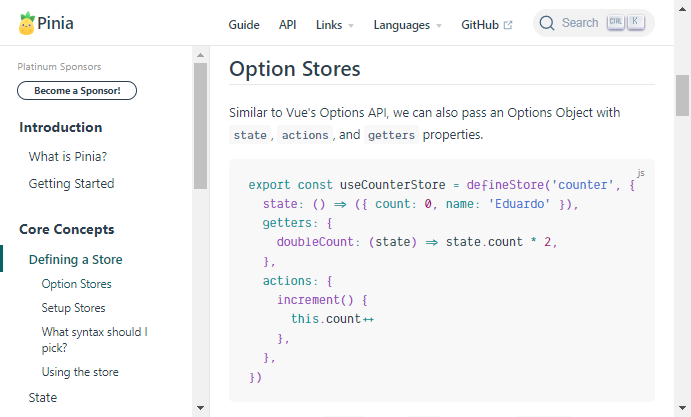Click the Become a Sponsor! button

pos(77,90)
